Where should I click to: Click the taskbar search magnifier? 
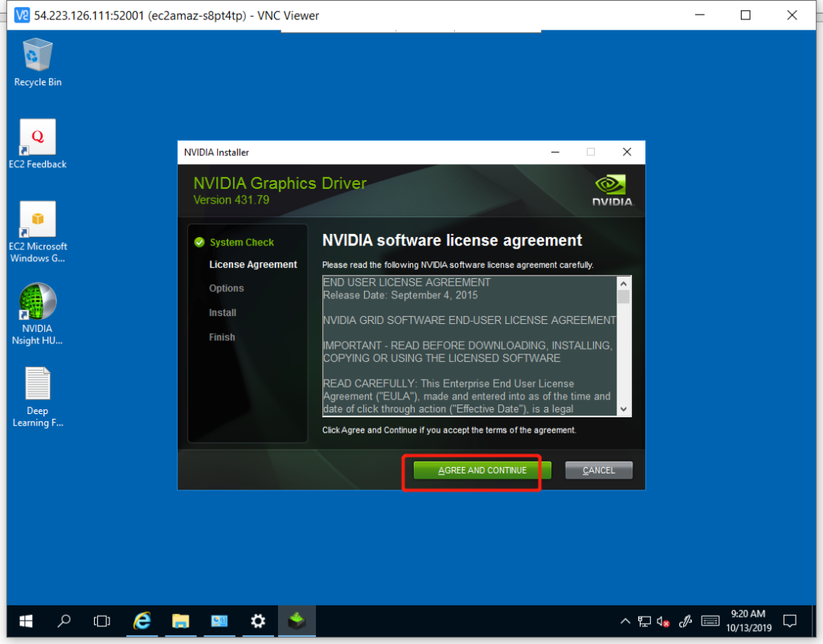pos(64,621)
